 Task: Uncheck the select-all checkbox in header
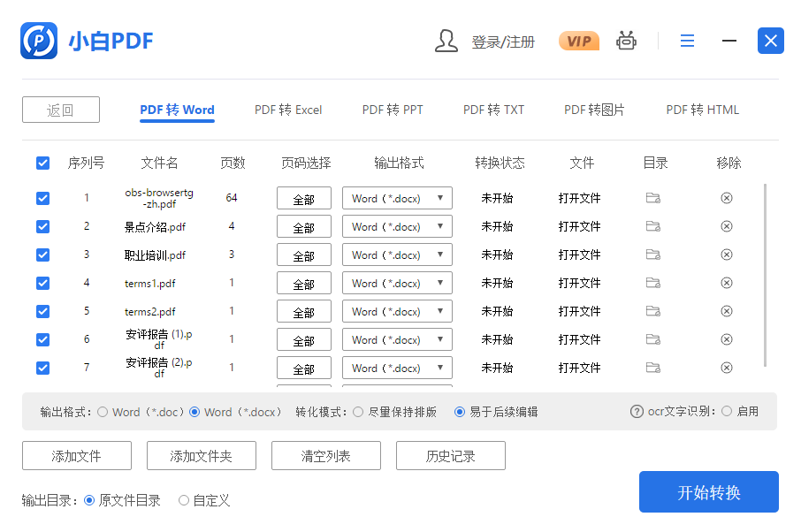click(42, 163)
